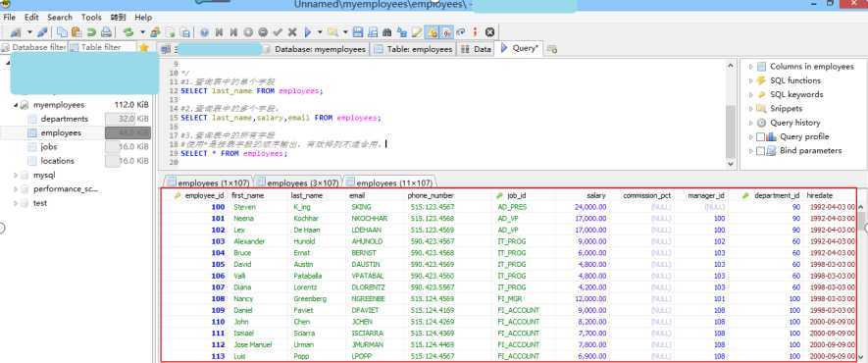Click the hiredate column header
Image resolution: width=868 pixels, height=363 pixels.
[x=819, y=196]
